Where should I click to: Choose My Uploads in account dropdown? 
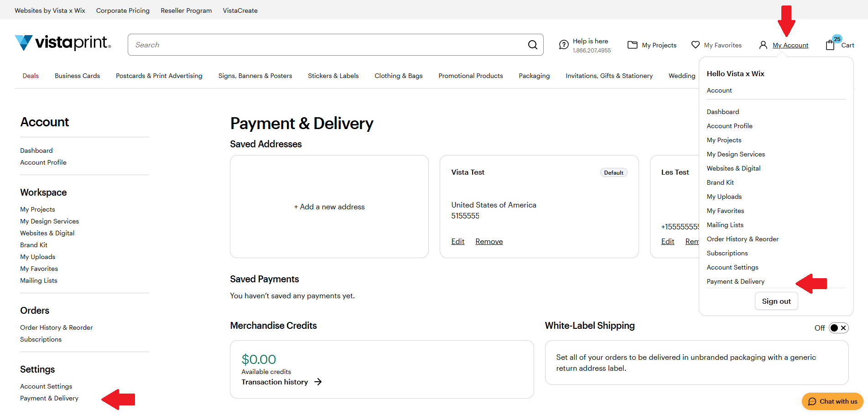724,197
